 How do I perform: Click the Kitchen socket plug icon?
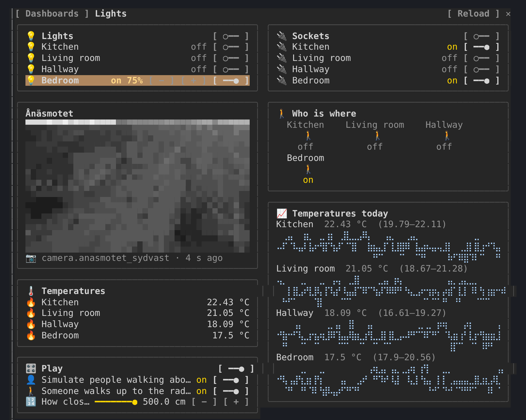point(282,47)
